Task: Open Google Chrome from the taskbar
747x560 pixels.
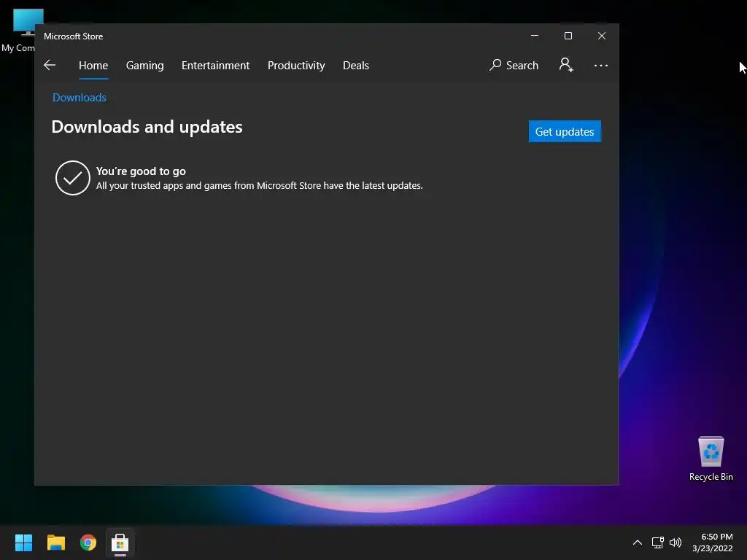Action: point(88,542)
